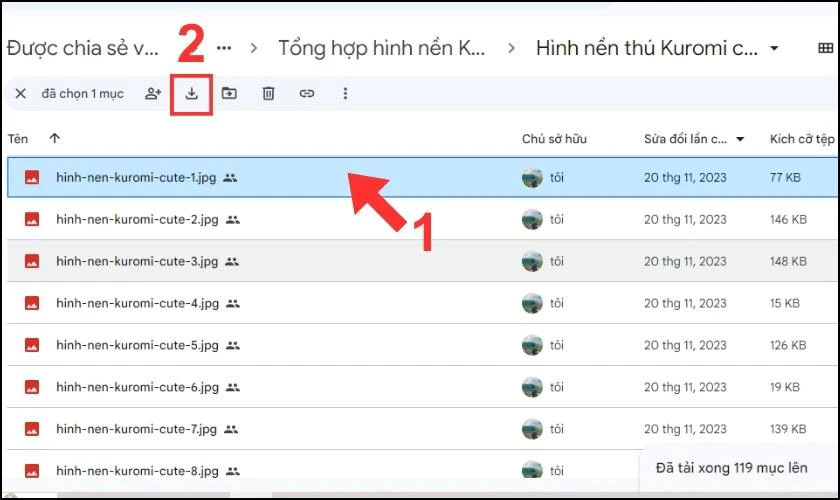Click the 'Chủ sở hữu' column header
The width and height of the screenshot is (840, 500).
tap(554, 139)
